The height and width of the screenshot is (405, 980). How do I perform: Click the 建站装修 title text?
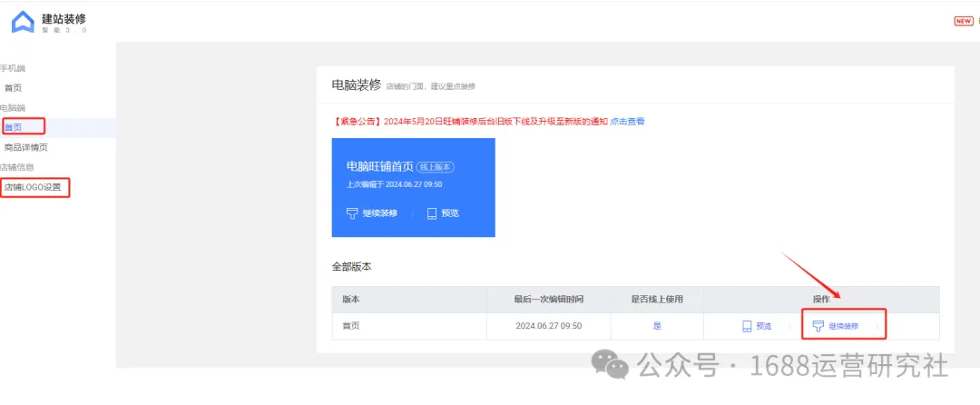64,18
